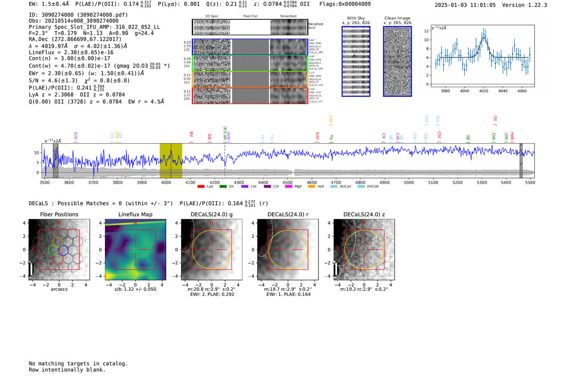This screenshot has width=576, height=392.
Task: Click the OII green legend swatch
Action: [223, 186]
